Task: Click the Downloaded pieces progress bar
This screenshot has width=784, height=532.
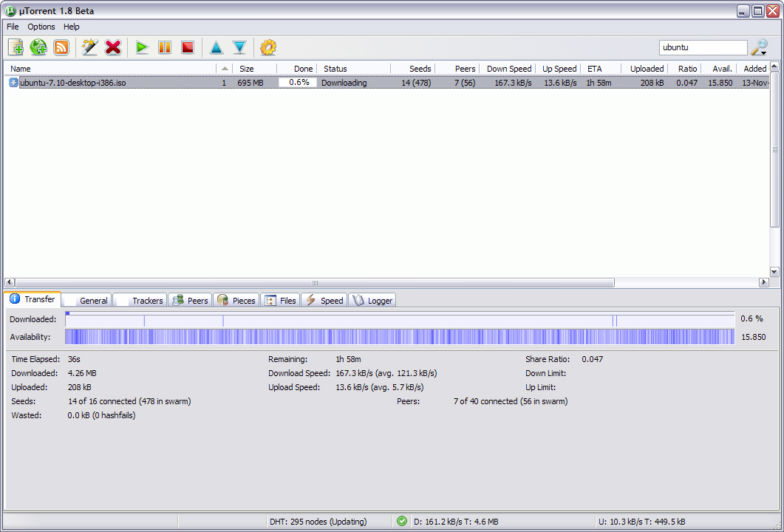Action: 400,319
